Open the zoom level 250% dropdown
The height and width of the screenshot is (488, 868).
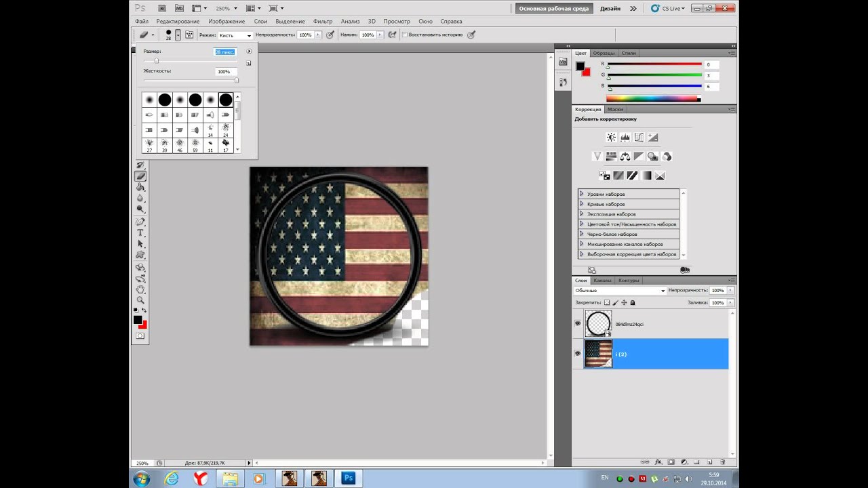(x=237, y=8)
